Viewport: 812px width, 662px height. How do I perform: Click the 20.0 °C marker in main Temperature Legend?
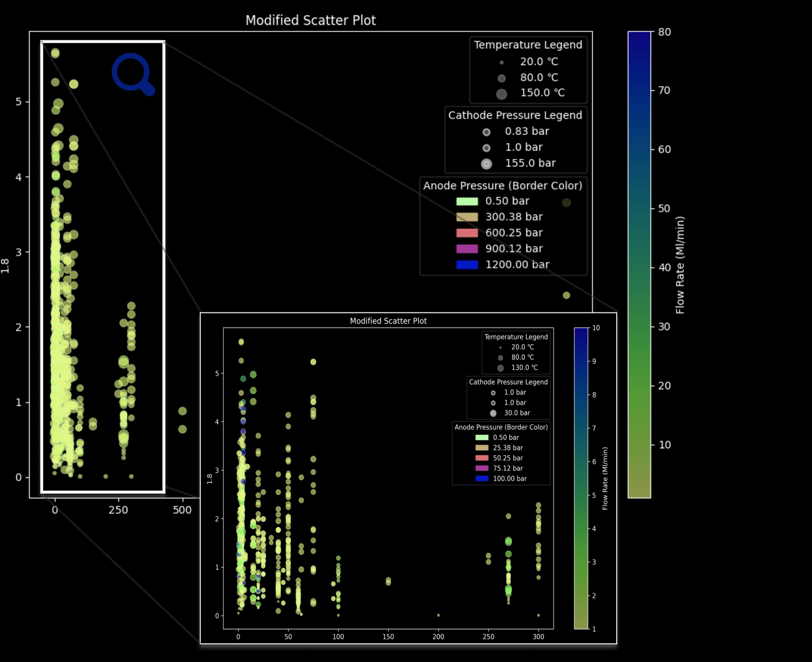coord(501,62)
